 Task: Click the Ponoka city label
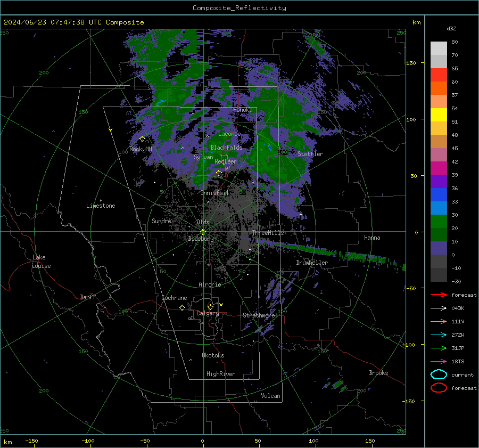tap(243, 110)
